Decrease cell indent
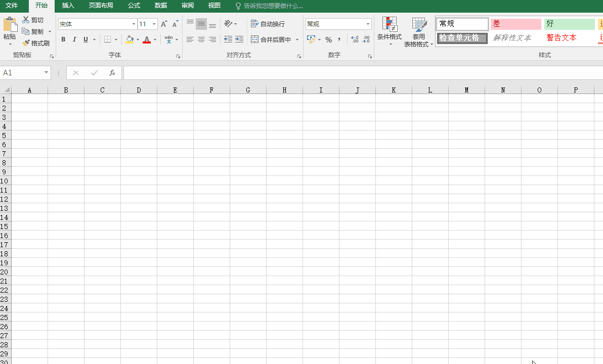 228,39
